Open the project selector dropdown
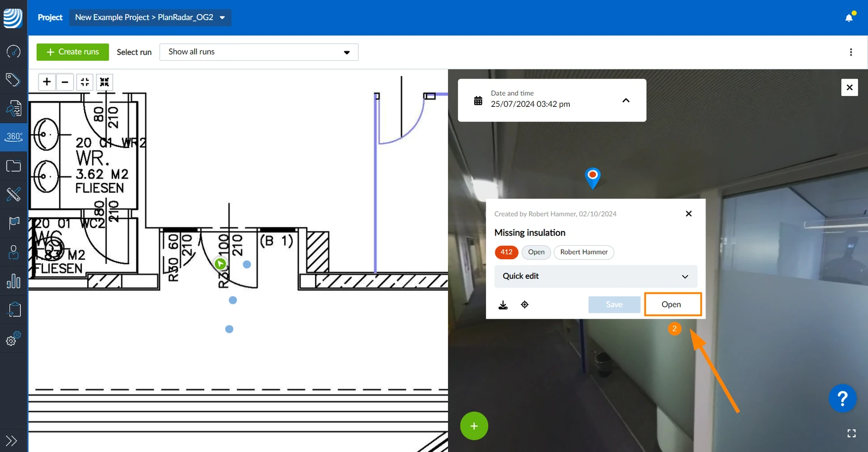The image size is (868, 452). point(150,17)
